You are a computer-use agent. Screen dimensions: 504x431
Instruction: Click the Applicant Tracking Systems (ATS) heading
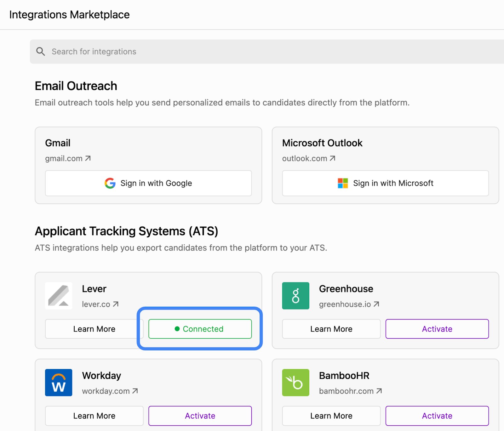[x=126, y=231]
